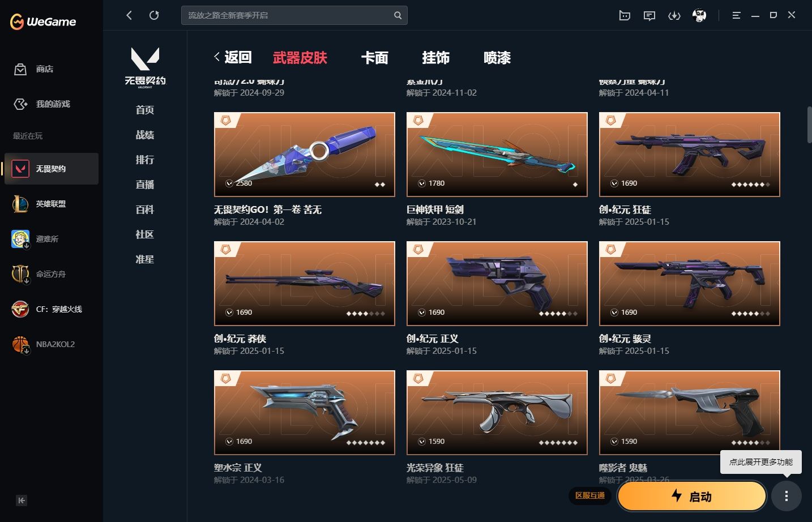Screen dimensions: 812x522
Task: Click the vertical scrollbar thumb
Action: point(809,125)
